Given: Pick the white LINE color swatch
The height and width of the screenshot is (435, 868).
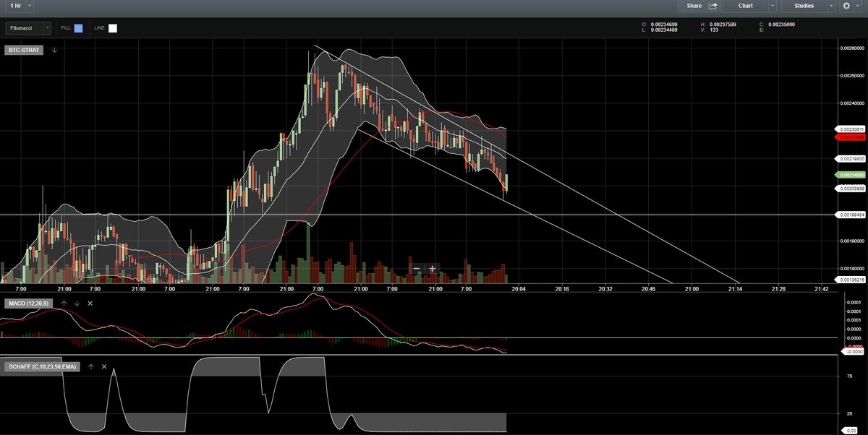Looking at the screenshot, I should pyautogui.click(x=112, y=28).
